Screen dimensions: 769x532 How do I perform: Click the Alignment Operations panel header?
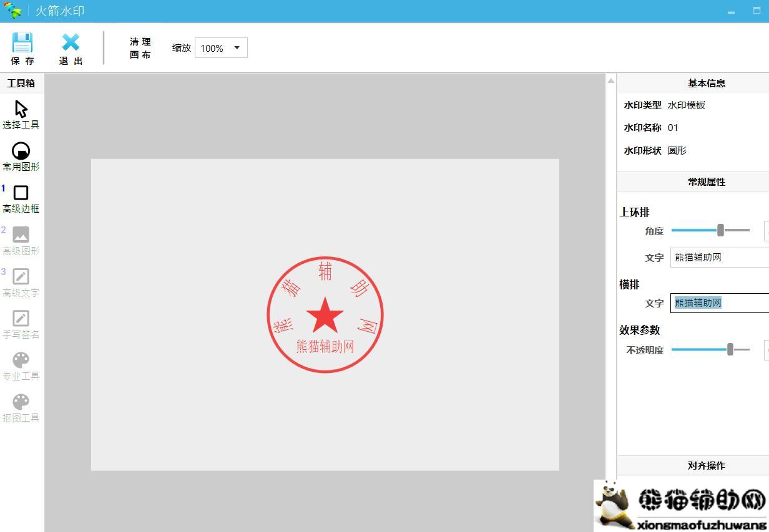click(x=706, y=465)
